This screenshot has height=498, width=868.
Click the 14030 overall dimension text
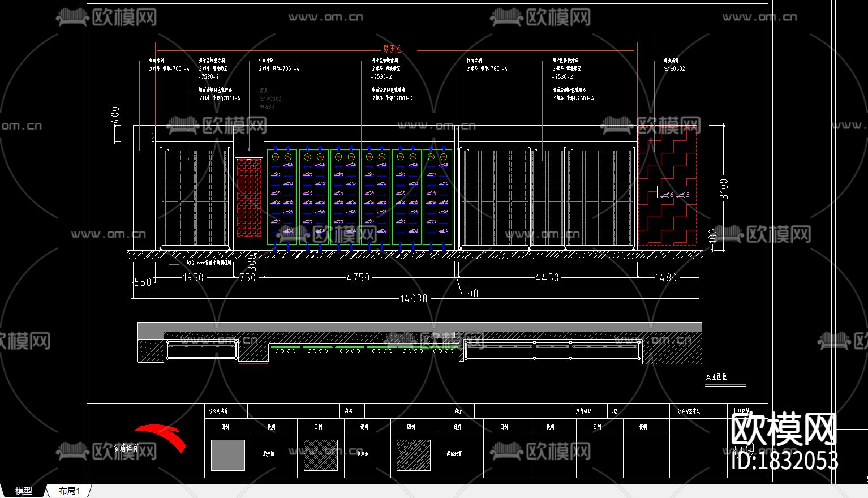click(414, 299)
